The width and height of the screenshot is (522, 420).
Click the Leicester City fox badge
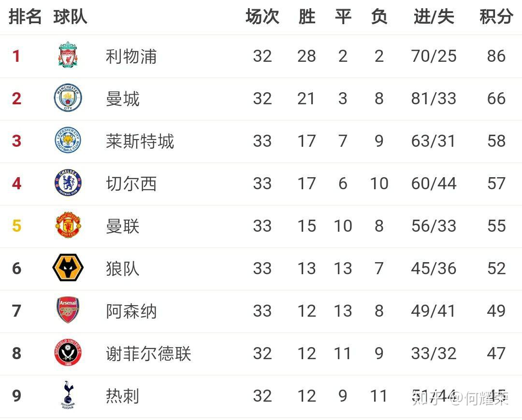tap(68, 140)
